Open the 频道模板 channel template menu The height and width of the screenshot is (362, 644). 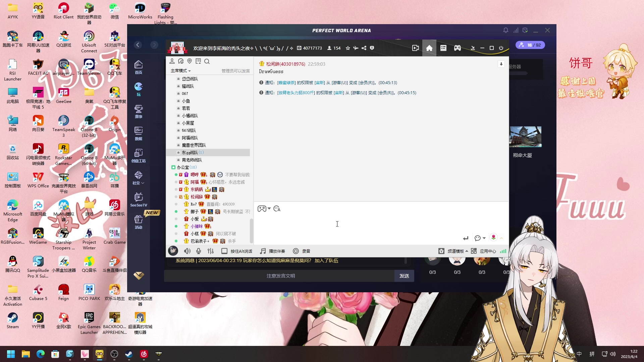tap(453, 251)
